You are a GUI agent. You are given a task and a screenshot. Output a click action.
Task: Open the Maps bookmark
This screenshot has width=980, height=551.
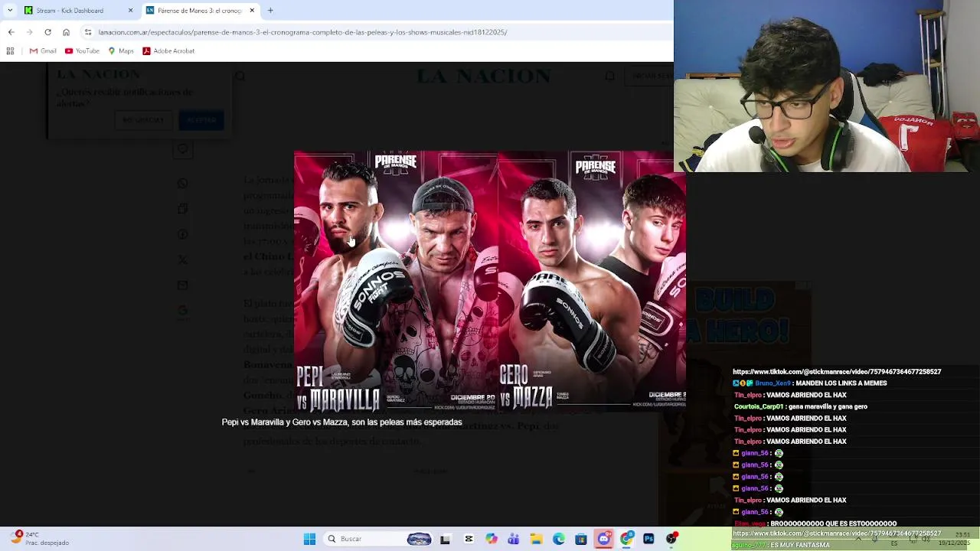point(121,51)
